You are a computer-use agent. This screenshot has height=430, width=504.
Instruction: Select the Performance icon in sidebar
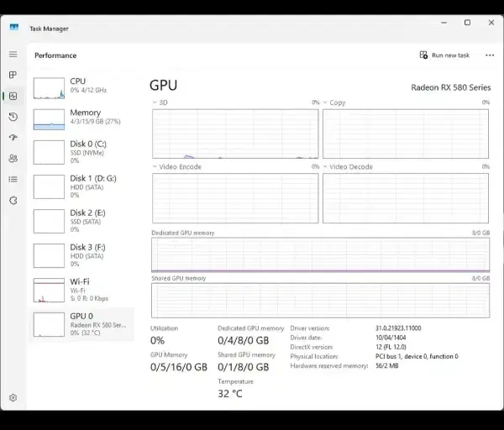(13, 96)
